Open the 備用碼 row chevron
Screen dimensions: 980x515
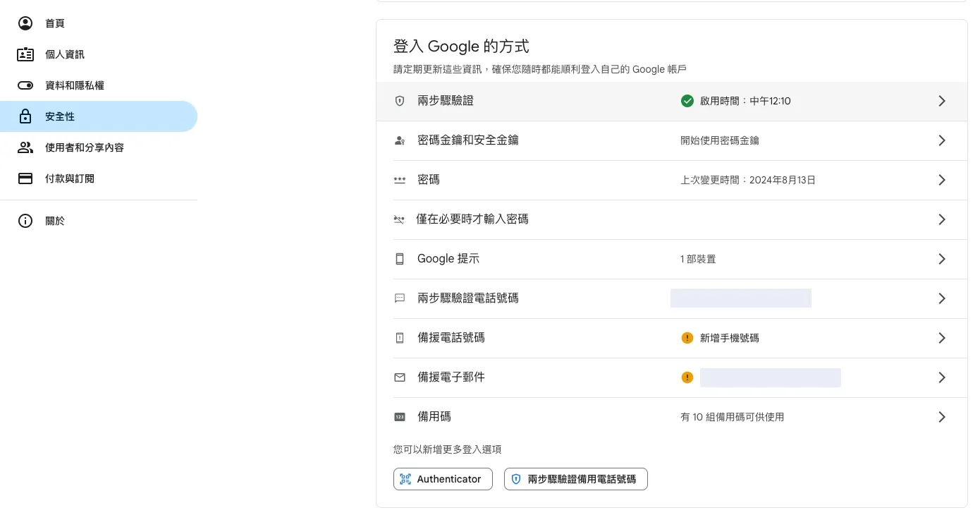click(942, 417)
